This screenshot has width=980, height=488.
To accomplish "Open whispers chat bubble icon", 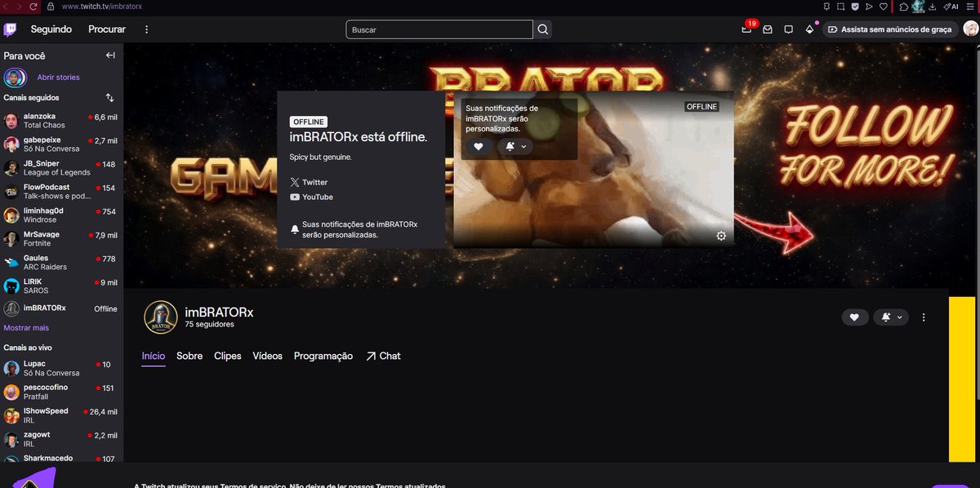I will tap(789, 29).
